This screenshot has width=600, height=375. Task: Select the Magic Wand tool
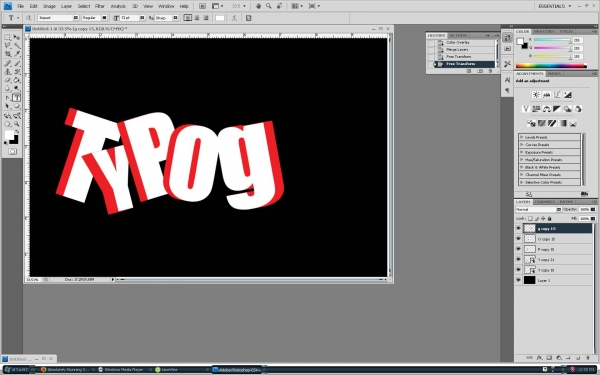click(x=16, y=46)
